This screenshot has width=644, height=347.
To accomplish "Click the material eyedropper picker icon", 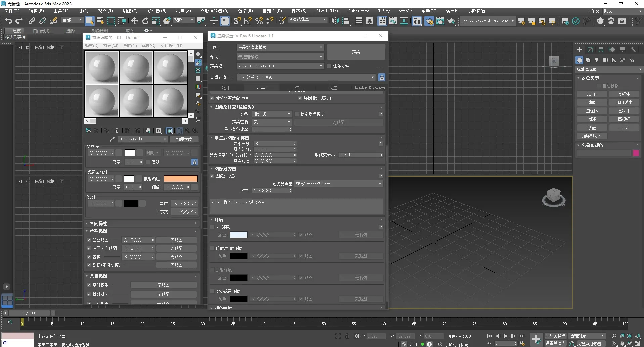I will (112, 139).
